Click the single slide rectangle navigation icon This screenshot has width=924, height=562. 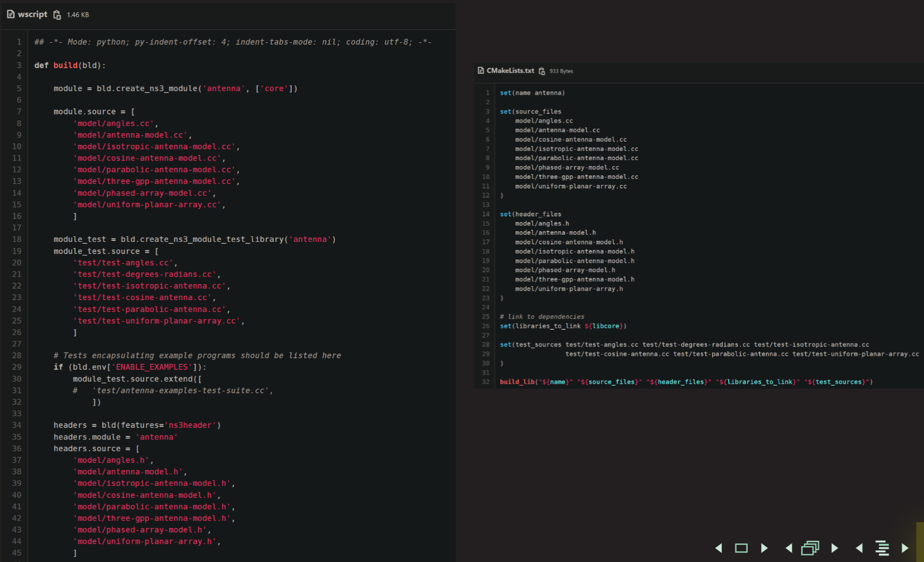(742, 548)
